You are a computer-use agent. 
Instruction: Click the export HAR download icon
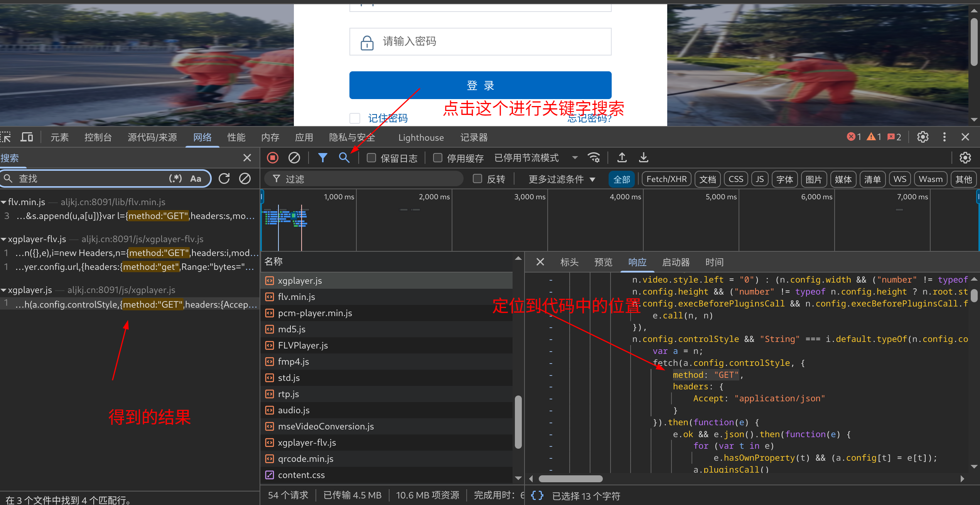point(644,158)
